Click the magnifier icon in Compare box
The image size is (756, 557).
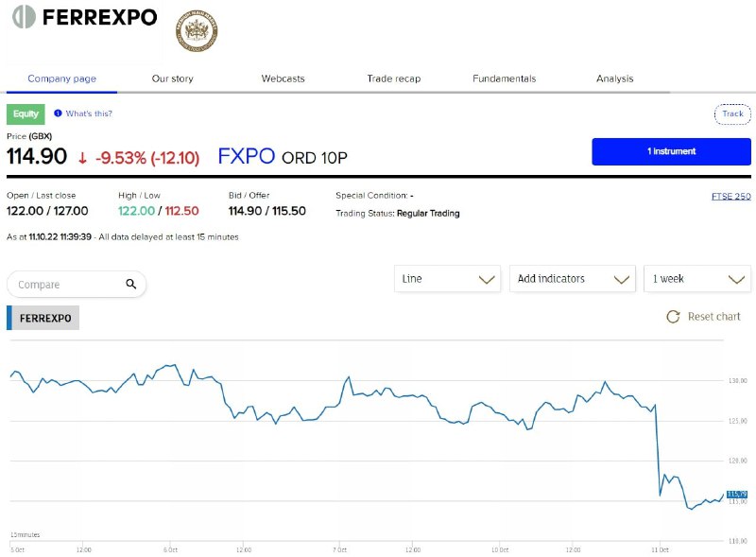pyautogui.click(x=130, y=284)
